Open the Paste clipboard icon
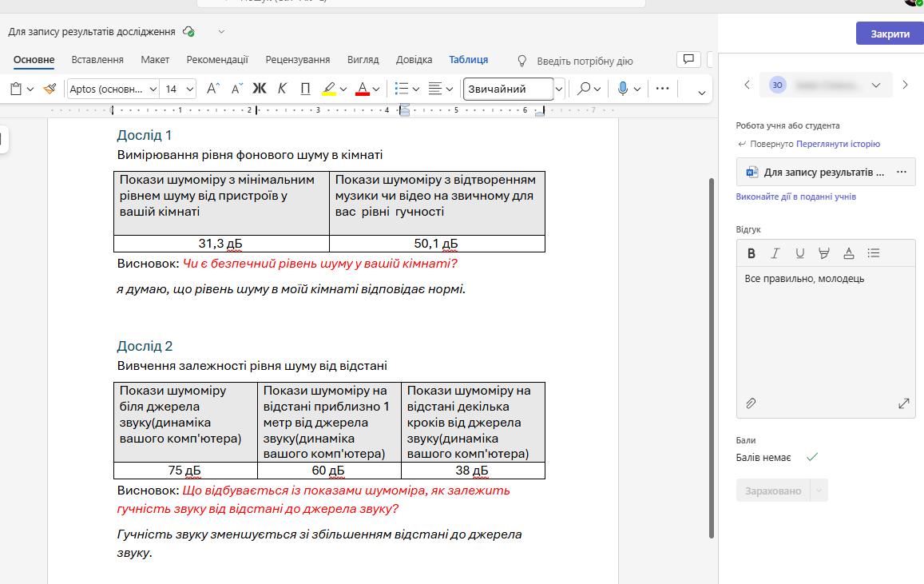Viewport: 924px width, 584px height. (17, 89)
